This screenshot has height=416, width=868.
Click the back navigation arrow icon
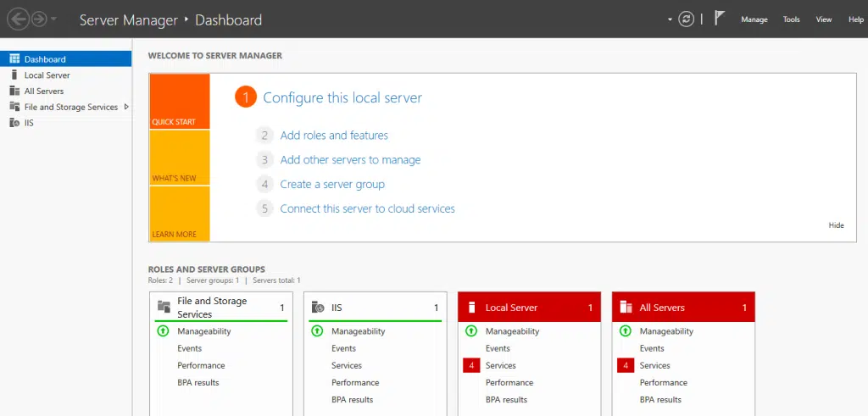click(18, 19)
